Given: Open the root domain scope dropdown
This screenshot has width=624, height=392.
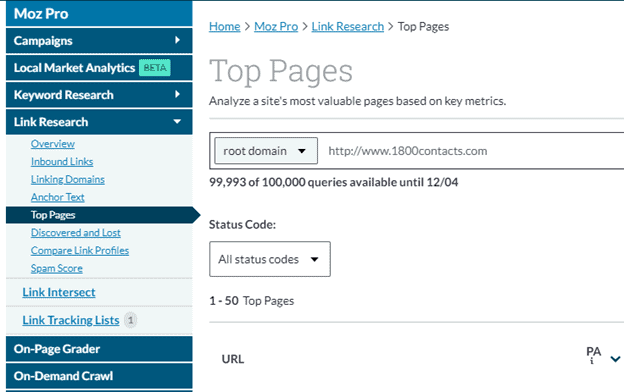Looking at the screenshot, I should 266,151.
